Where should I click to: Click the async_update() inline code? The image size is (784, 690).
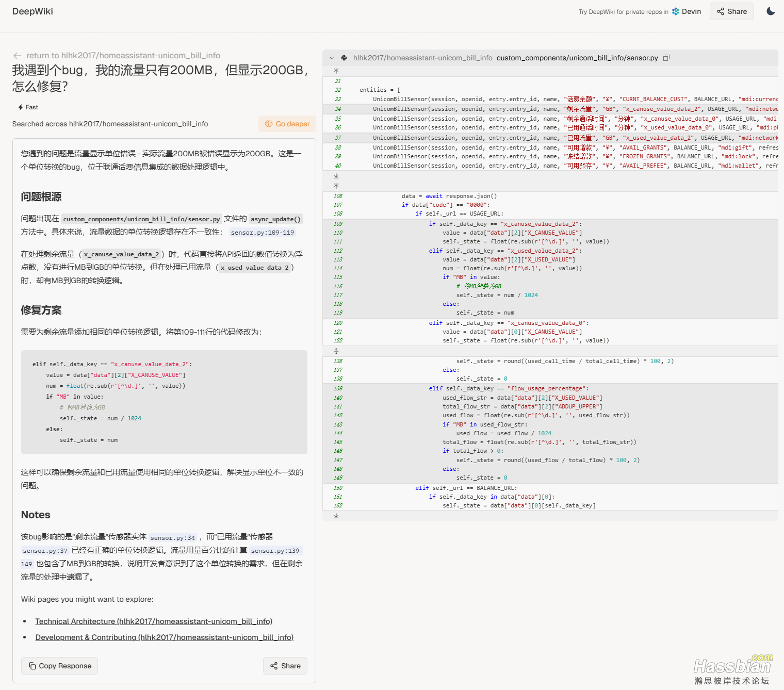click(x=275, y=219)
